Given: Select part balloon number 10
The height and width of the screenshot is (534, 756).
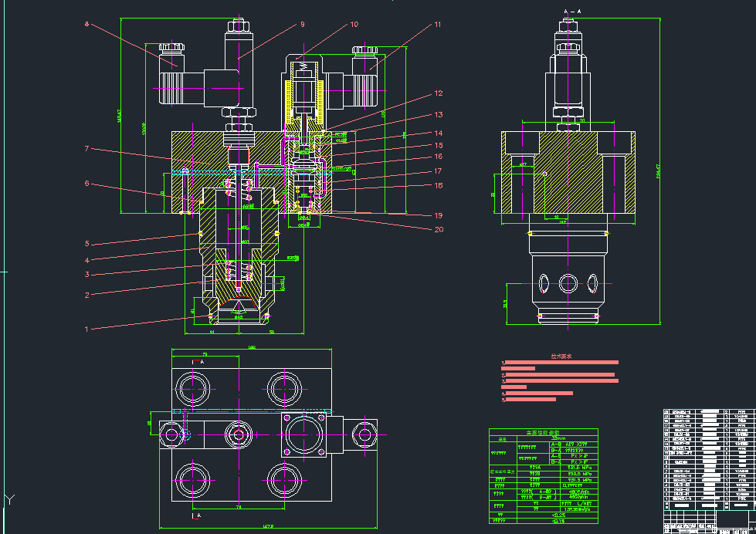Looking at the screenshot, I should tap(354, 24).
